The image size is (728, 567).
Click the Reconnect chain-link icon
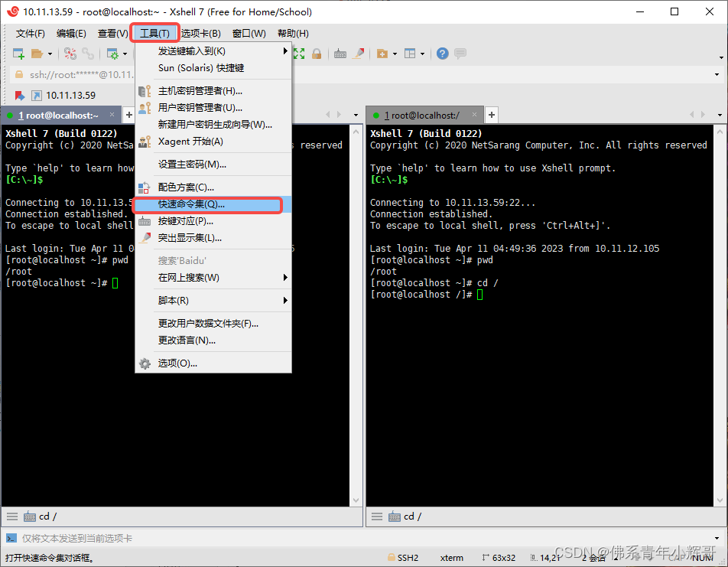88,54
